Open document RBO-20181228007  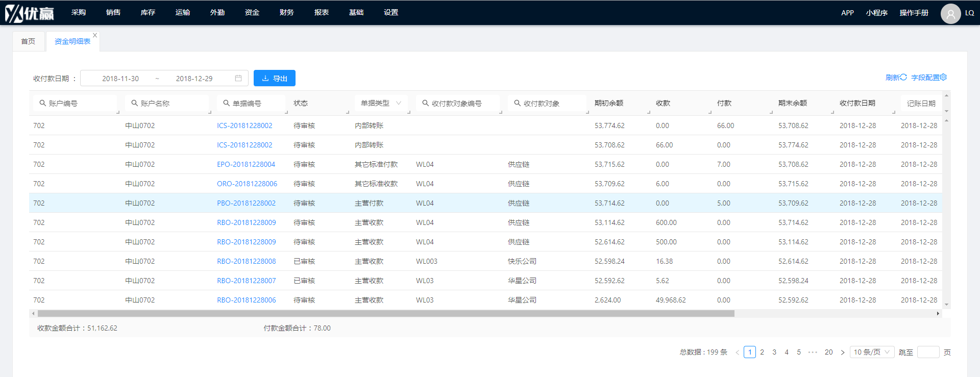coord(247,281)
